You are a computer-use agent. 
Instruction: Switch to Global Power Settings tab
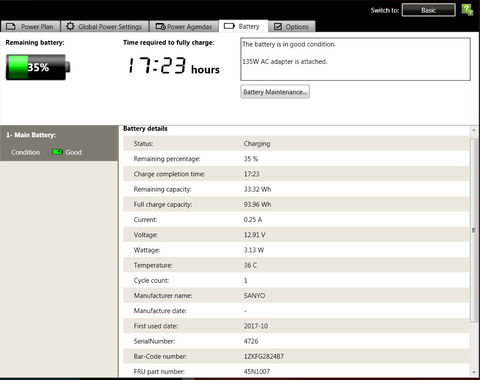(x=104, y=26)
